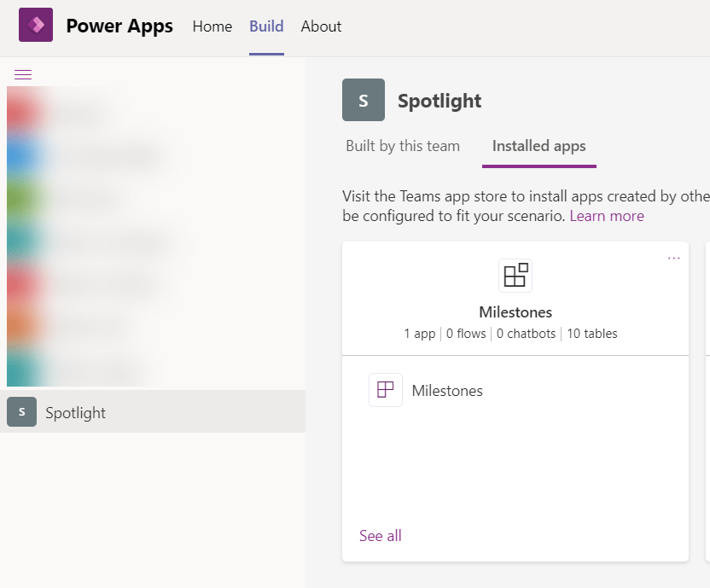Go to the Home tab
Image resolution: width=710 pixels, height=588 pixels.
tap(212, 26)
